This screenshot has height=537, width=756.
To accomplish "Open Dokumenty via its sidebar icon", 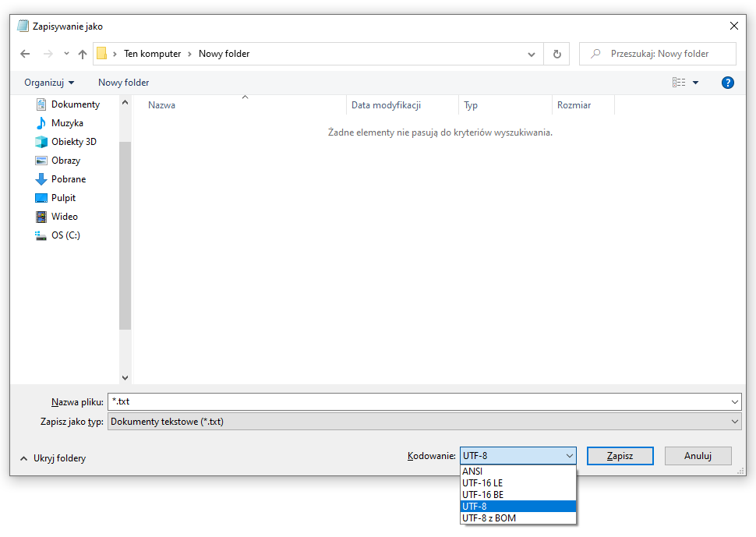I will tap(41, 104).
